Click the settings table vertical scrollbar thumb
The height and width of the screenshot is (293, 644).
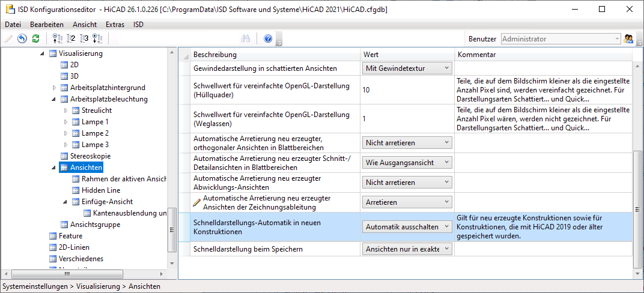(637, 208)
